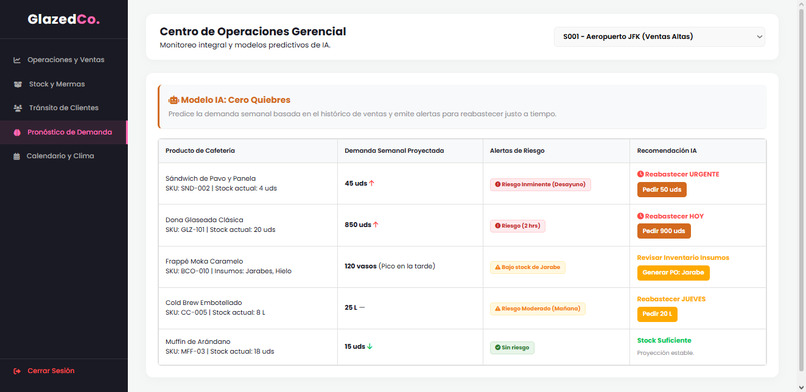
Task: Click Proyección estable. note
Action: point(666,353)
